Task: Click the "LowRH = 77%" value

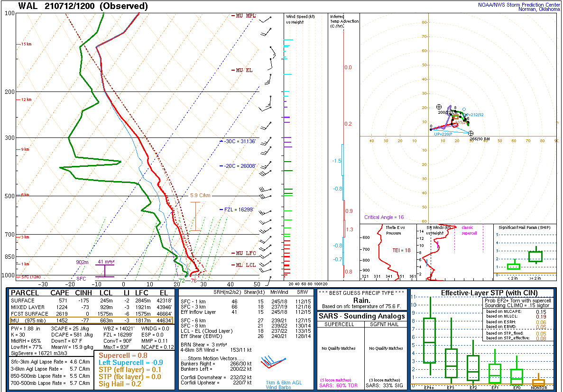Action: [27, 347]
